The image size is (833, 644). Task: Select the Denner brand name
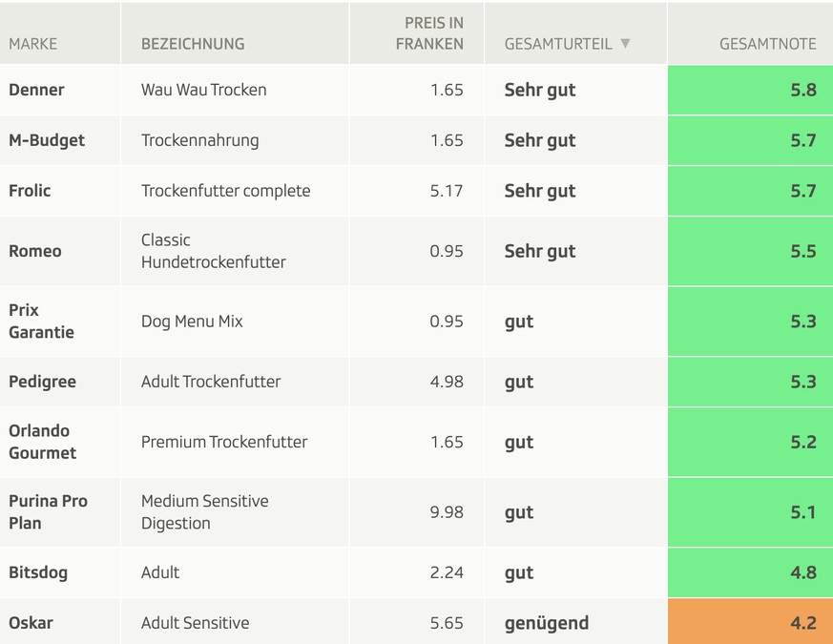click(x=36, y=90)
